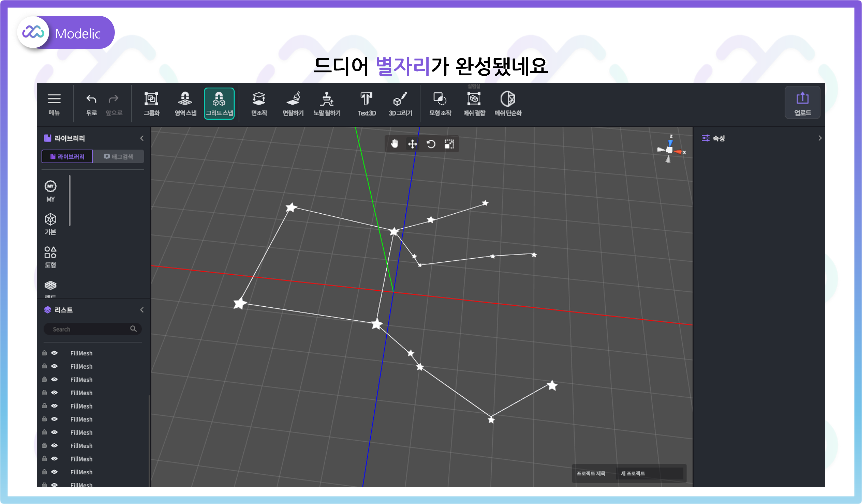Hide the first FillMesh via eye icon
The width and height of the screenshot is (862, 504).
[54, 353]
